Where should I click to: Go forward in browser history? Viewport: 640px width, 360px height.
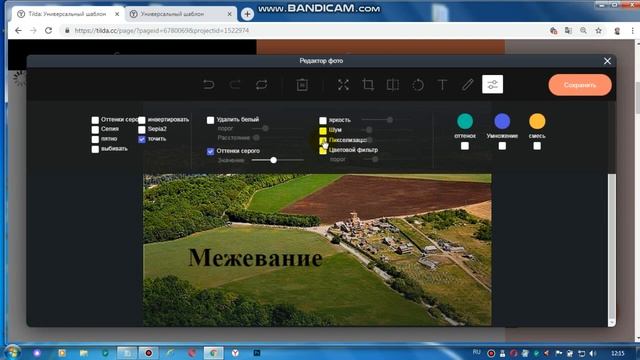tap(33, 31)
